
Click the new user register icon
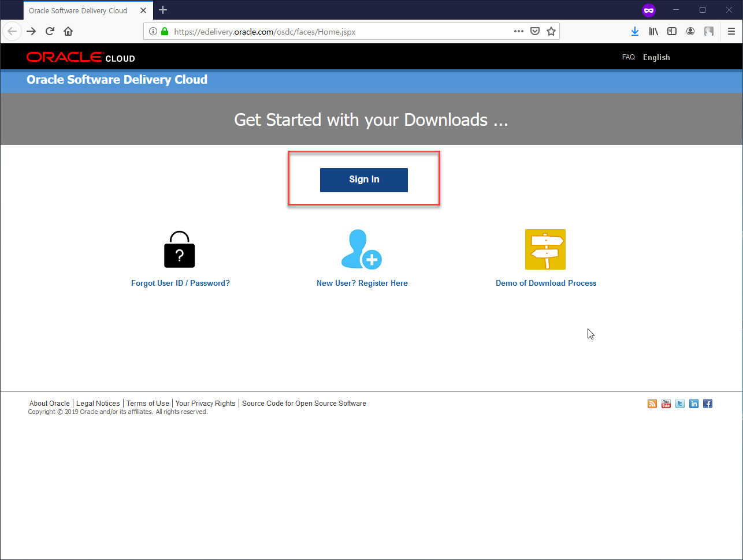(x=362, y=249)
